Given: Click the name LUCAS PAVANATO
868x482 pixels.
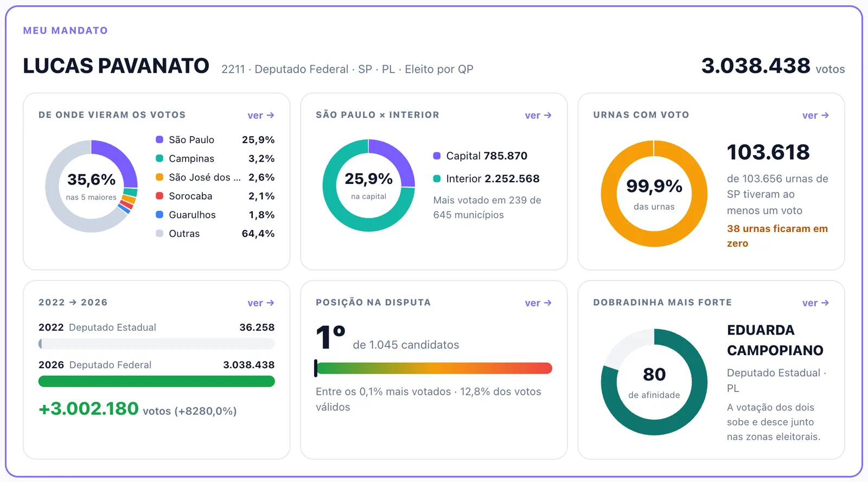Looking at the screenshot, I should [x=116, y=66].
